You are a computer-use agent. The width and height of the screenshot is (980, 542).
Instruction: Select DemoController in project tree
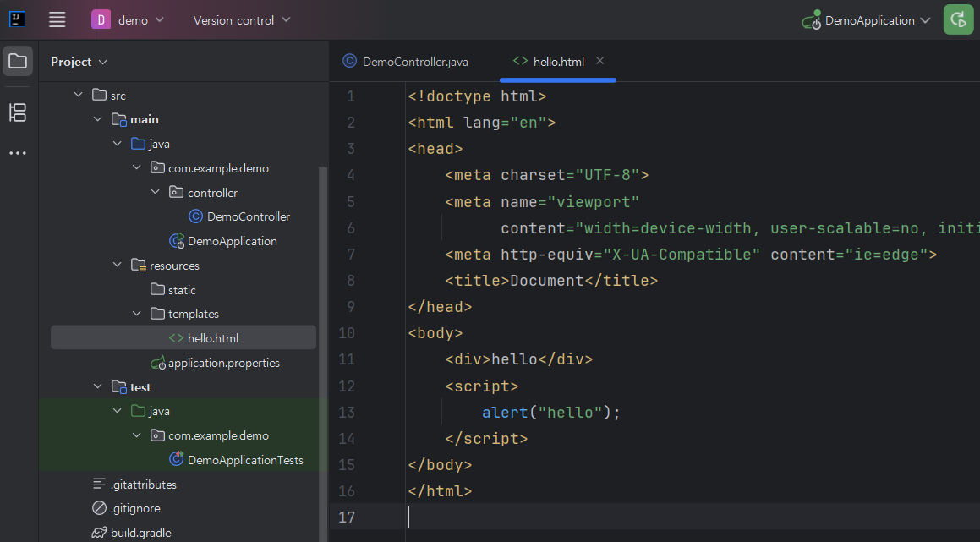(249, 217)
